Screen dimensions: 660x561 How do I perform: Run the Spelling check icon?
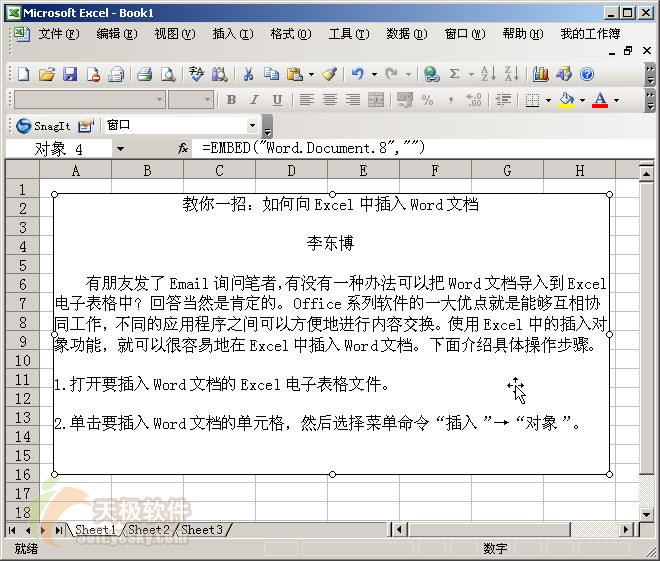point(196,74)
